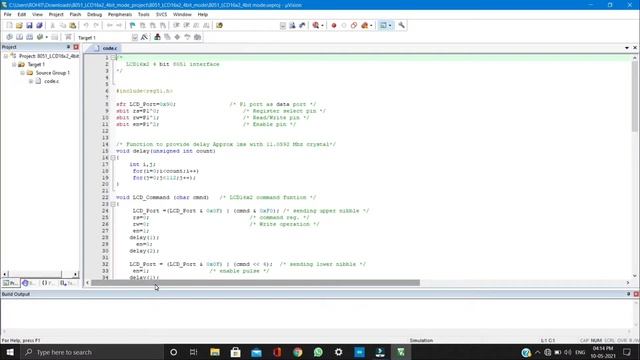The image size is (640, 360).
Task: Collapse the comment block at line 1
Action: (113, 58)
